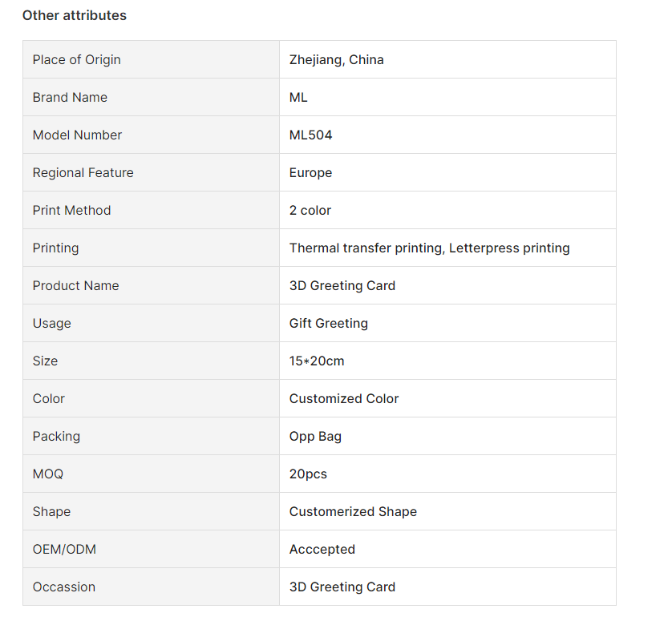Click the "Acccepted" value text
This screenshot has width=672, height=617.
322,549
